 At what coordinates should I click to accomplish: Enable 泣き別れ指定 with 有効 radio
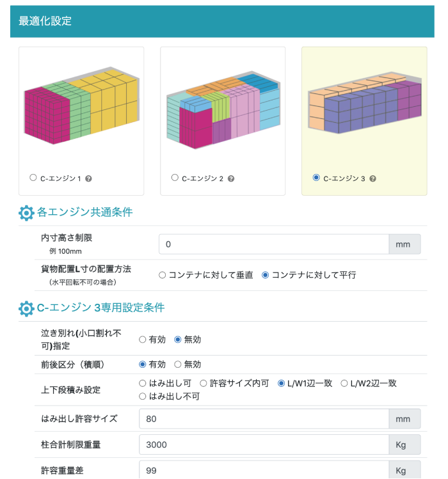143,340
